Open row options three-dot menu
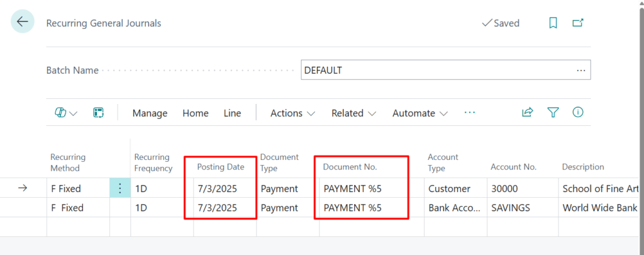This screenshot has width=644, height=255. pyautogui.click(x=120, y=188)
